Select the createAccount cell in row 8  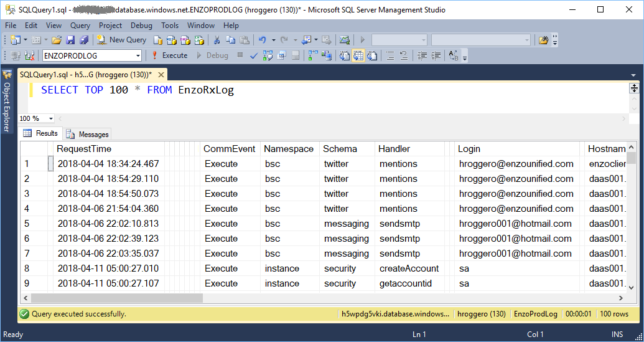coord(409,268)
